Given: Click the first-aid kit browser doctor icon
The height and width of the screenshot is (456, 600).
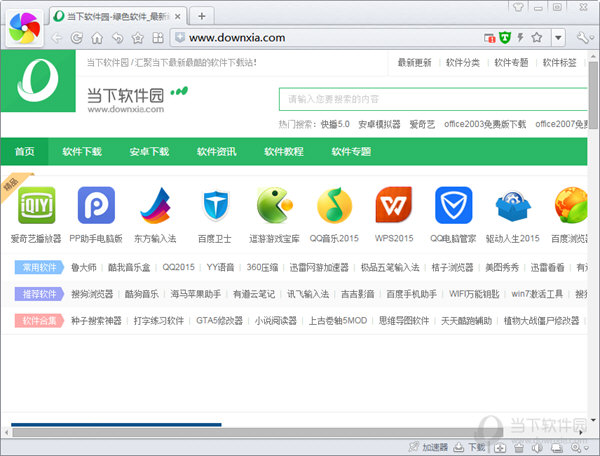Looking at the screenshot, I should 500,447.
